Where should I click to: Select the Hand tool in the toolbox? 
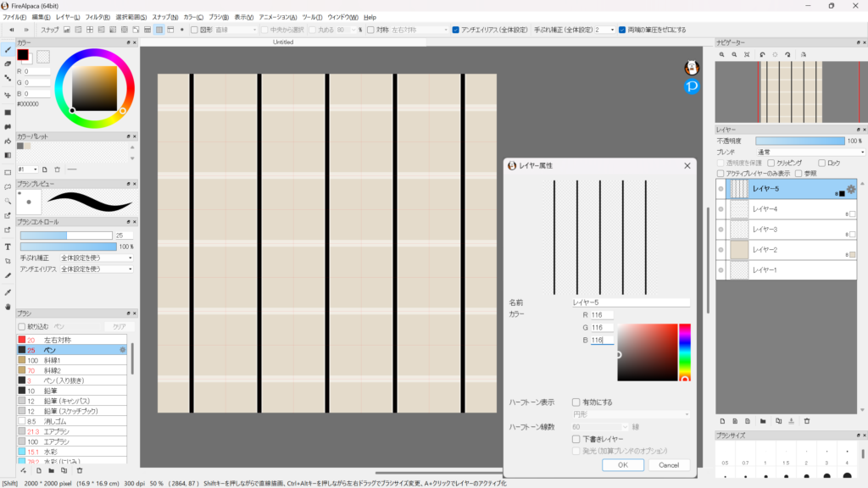coord(8,306)
